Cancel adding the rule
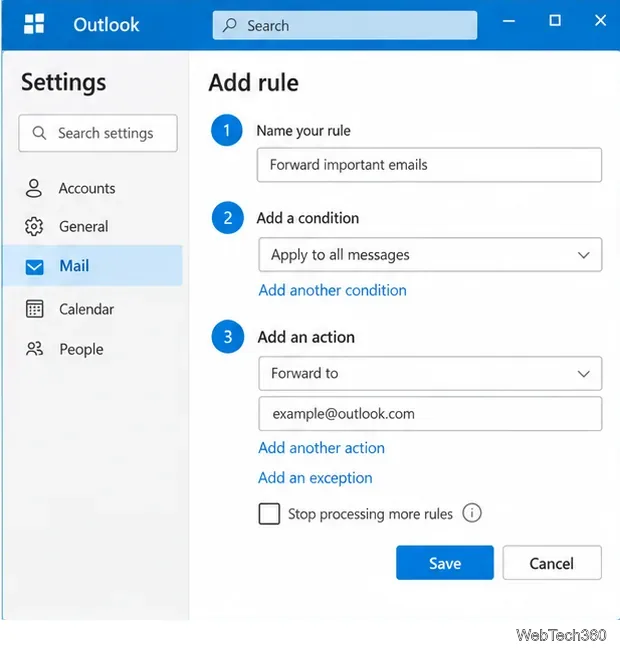Screen dimensions: 620x656 point(552,563)
